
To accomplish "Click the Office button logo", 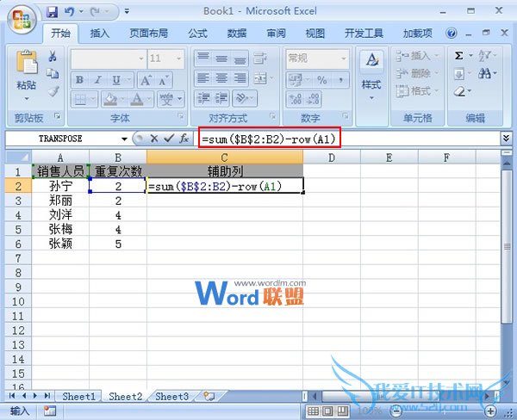I will pos(22,21).
